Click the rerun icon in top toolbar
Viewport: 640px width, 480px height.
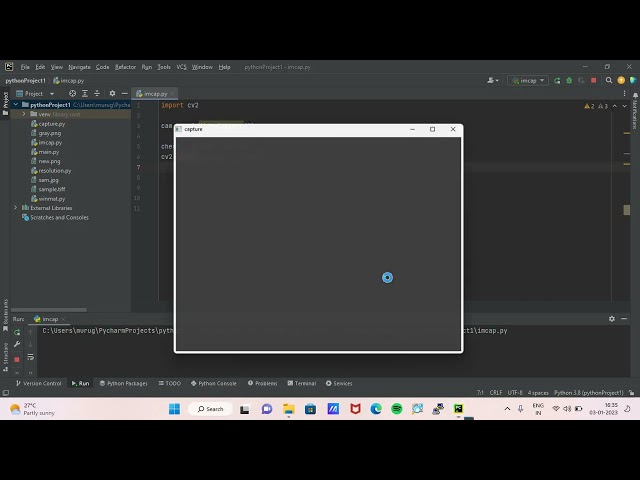coord(557,80)
